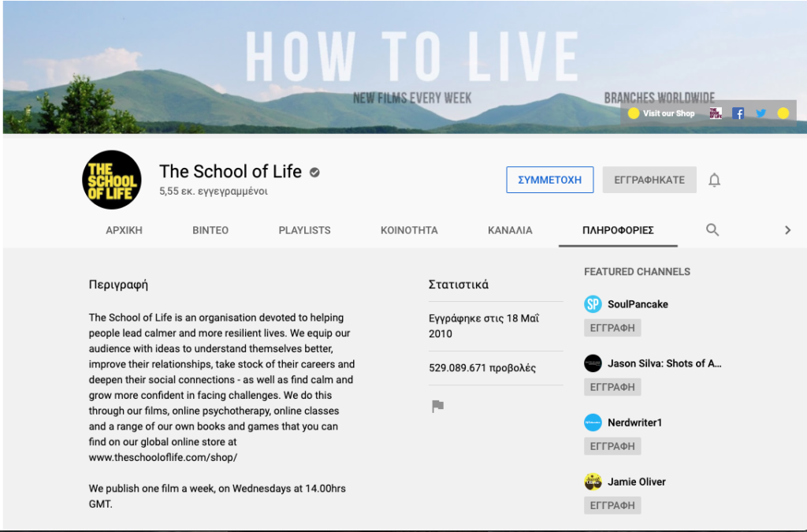This screenshot has height=532, width=807.
Task: Click the FEATURED CHANNELS heading
Action: click(x=637, y=272)
